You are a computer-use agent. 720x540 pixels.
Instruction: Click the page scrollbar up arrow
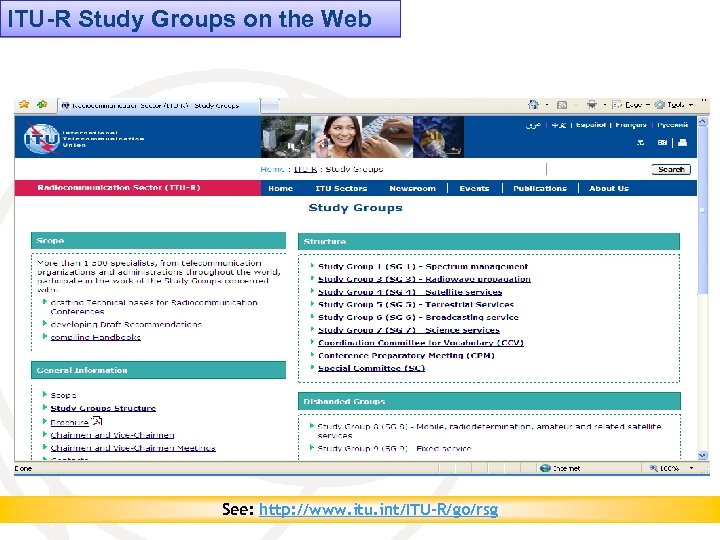(703, 122)
